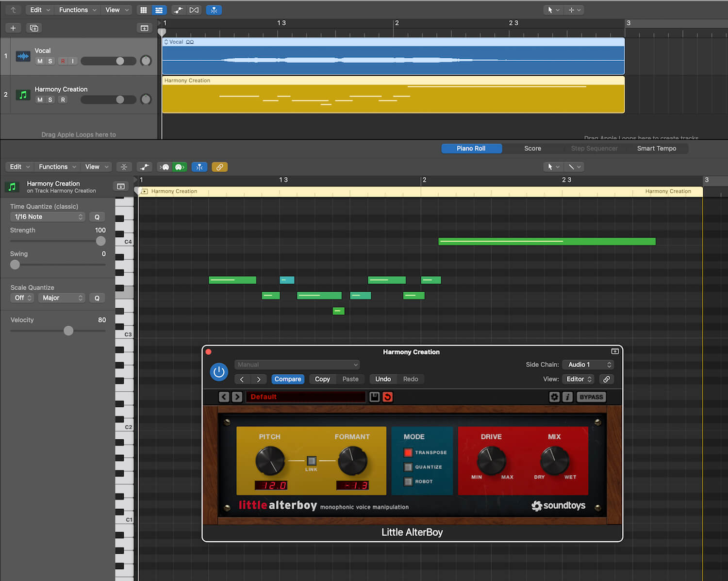
Task: Solo the Vocal track
Action: click(x=50, y=61)
